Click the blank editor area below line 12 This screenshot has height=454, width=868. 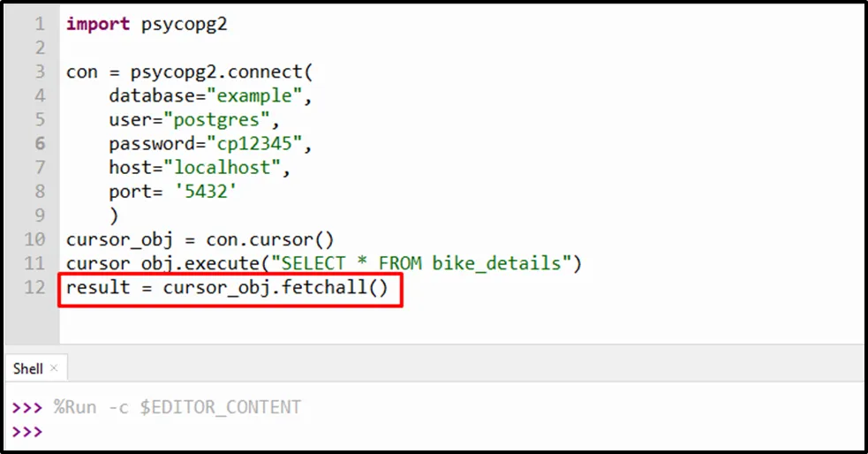tap(442, 322)
